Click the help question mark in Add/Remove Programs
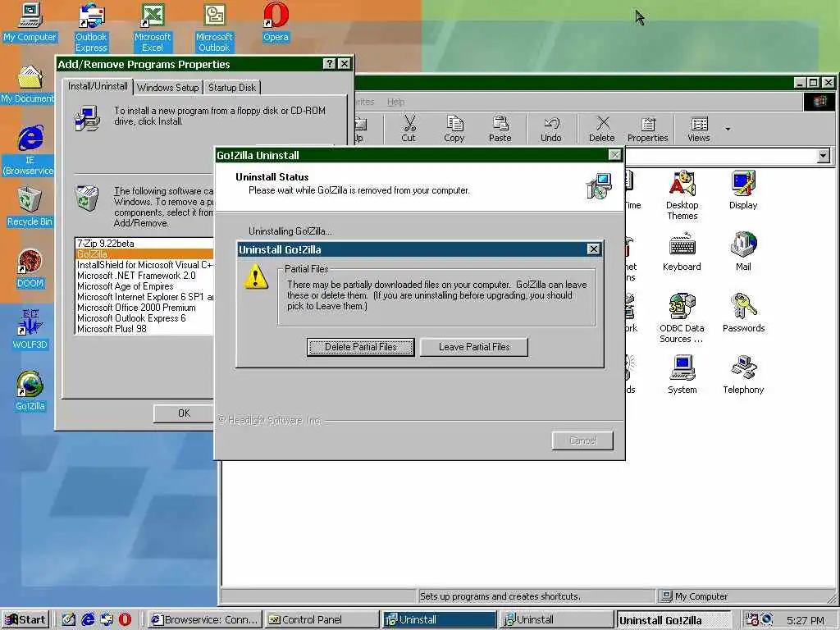This screenshot has height=630, width=840. pyautogui.click(x=330, y=64)
